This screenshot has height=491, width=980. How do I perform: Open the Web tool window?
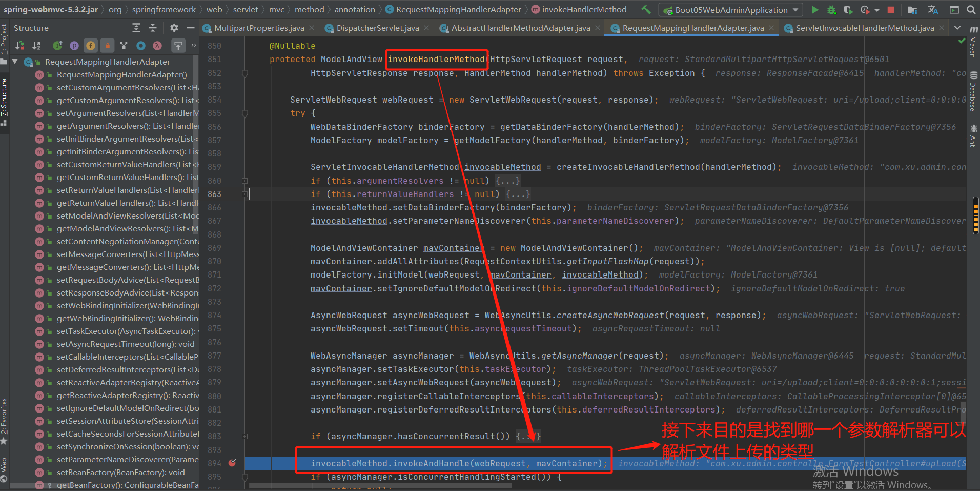pyautogui.click(x=4, y=469)
